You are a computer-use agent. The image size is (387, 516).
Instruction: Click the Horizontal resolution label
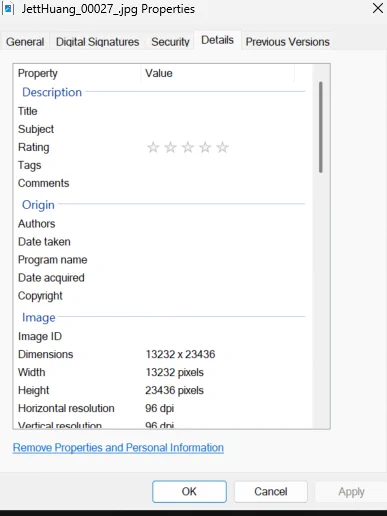pyautogui.click(x=66, y=408)
